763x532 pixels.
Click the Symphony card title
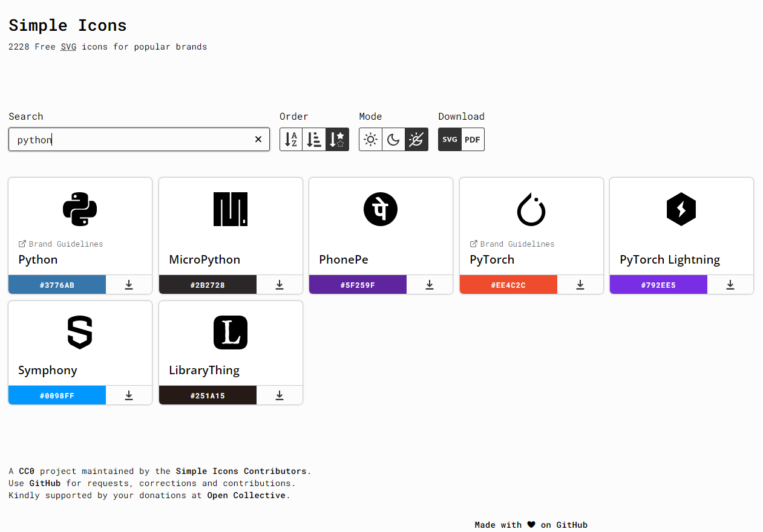[x=48, y=371]
